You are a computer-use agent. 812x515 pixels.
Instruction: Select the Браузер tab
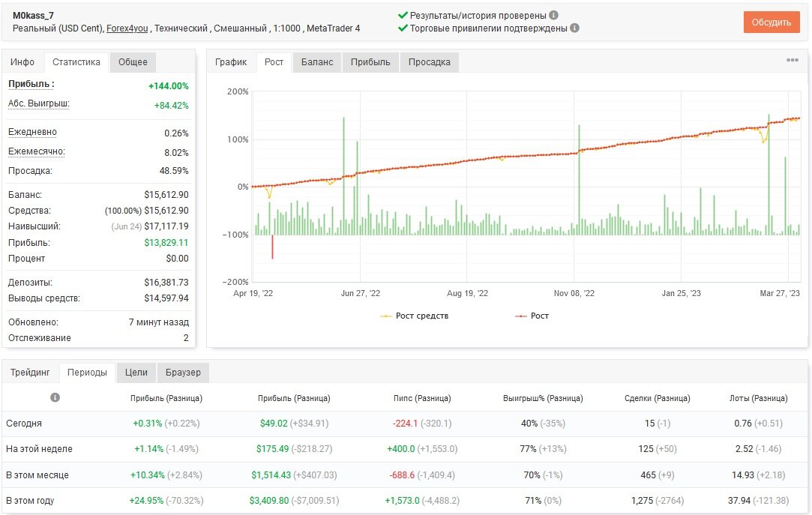pos(183,372)
